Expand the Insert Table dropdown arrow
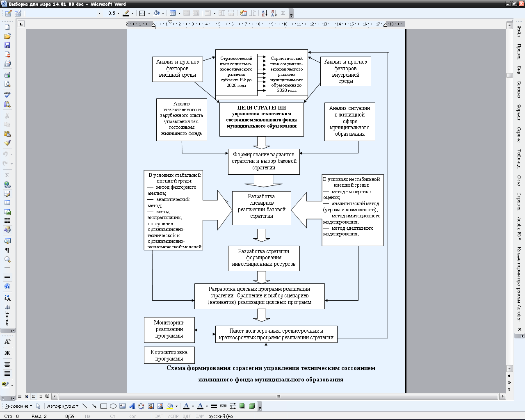The width and height of the screenshot is (525, 420). pyautogui.click(x=179, y=13)
